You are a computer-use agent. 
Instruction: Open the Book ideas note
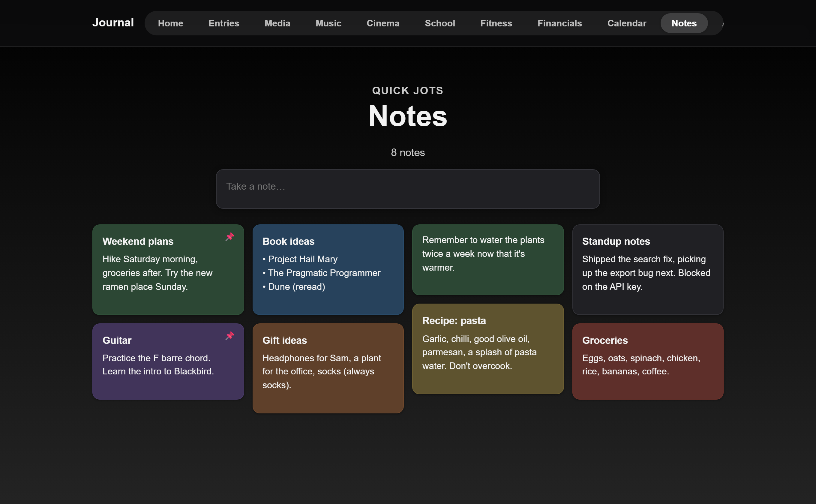point(328,270)
